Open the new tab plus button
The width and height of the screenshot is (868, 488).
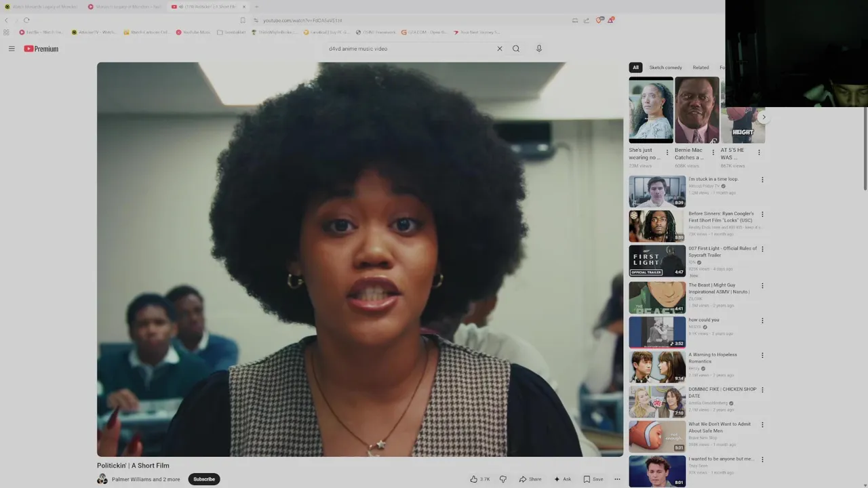click(x=256, y=7)
